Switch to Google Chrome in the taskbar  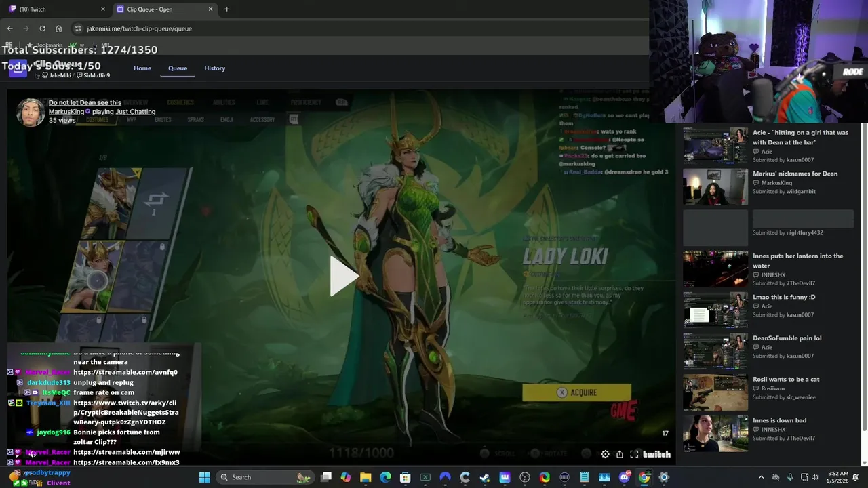click(x=644, y=477)
